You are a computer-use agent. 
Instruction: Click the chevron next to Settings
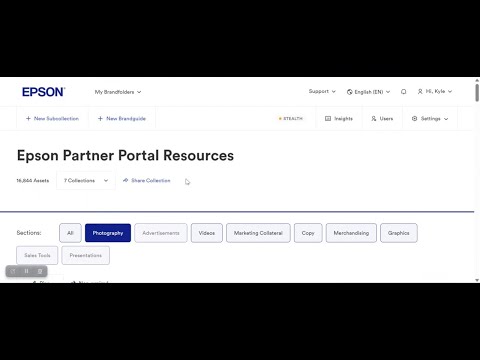(x=446, y=119)
